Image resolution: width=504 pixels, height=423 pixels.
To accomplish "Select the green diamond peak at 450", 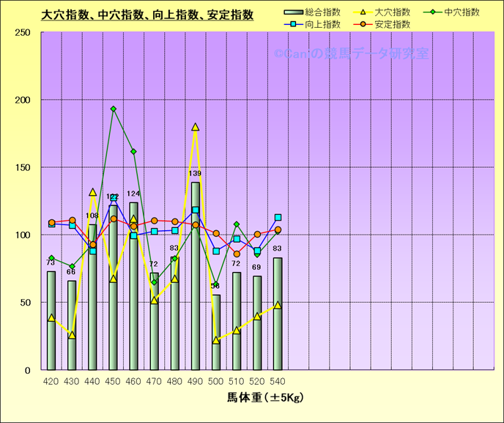I will click(x=114, y=109).
